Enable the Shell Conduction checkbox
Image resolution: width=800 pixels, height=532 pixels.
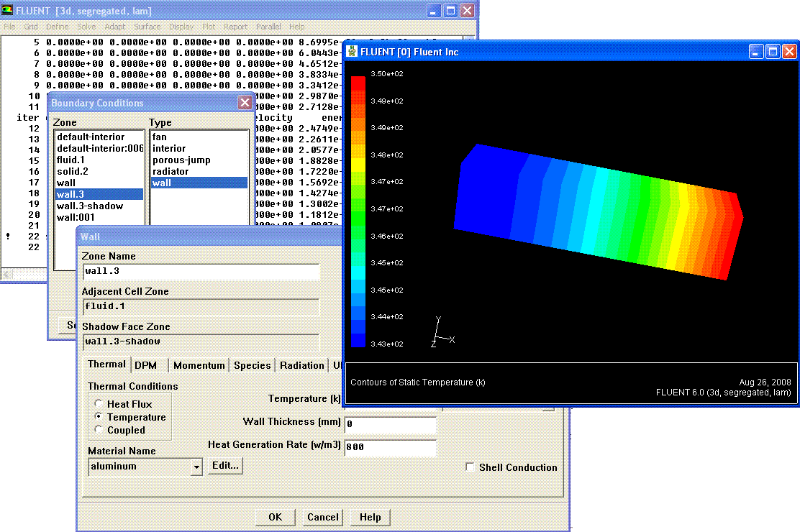point(470,467)
